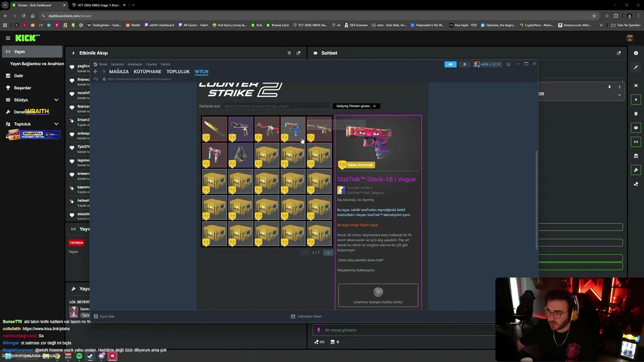Toggle the broadcast signal widget

tap(636, 142)
